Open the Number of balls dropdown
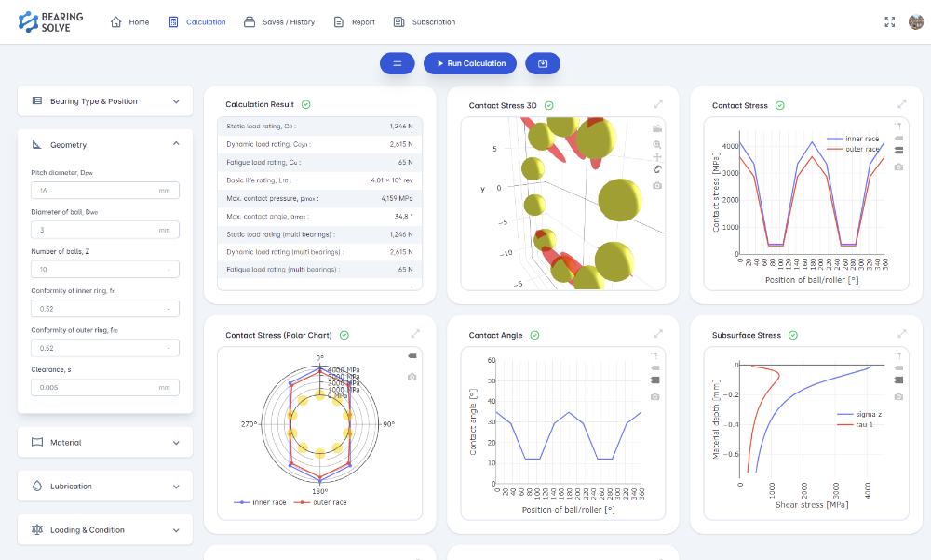 pos(105,270)
